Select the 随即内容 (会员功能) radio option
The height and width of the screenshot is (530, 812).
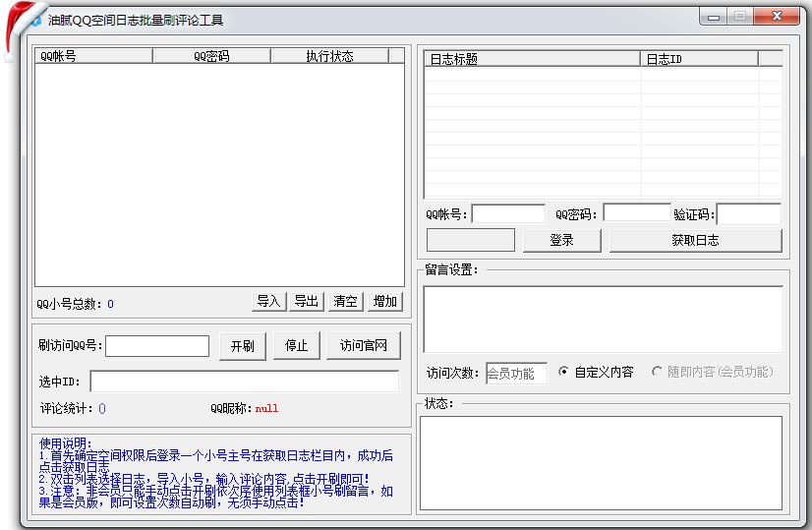click(657, 372)
